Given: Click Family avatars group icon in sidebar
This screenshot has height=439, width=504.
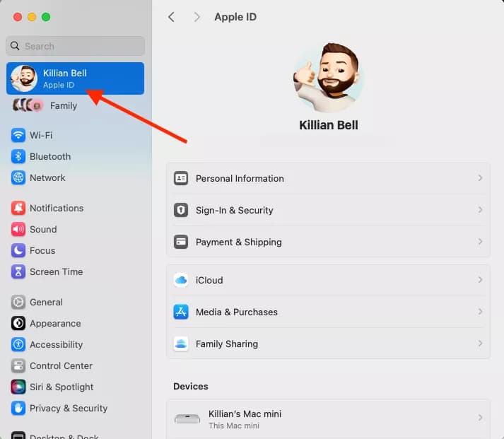Looking at the screenshot, I should 28,105.
